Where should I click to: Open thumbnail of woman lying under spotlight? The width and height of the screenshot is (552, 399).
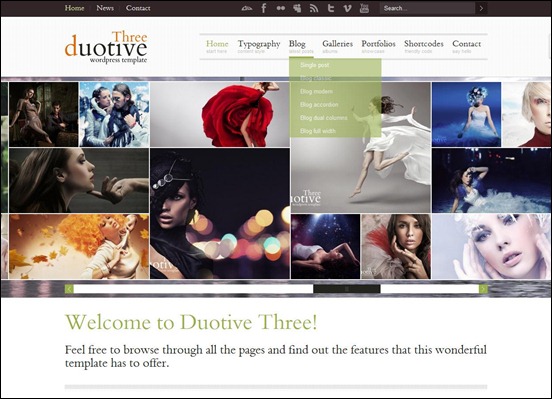[326, 246]
